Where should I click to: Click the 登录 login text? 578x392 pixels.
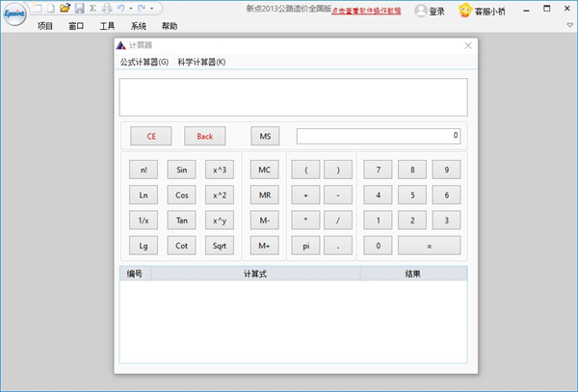pyautogui.click(x=436, y=12)
